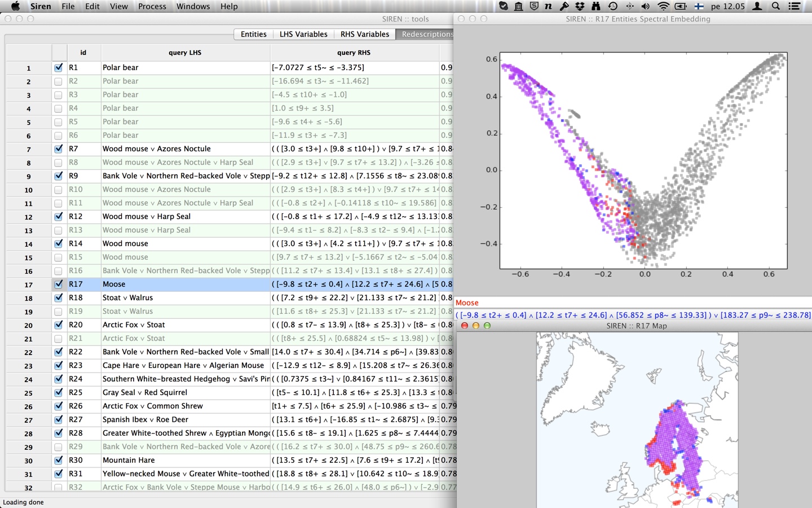
Task: Select the Arctic Fox ∨ Common Shrew cell
Action: pyautogui.click(x=186, y=406)
